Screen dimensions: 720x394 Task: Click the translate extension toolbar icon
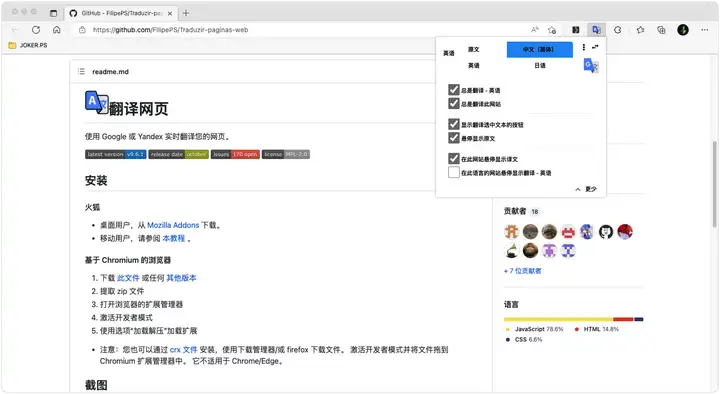tap(596, 30)
